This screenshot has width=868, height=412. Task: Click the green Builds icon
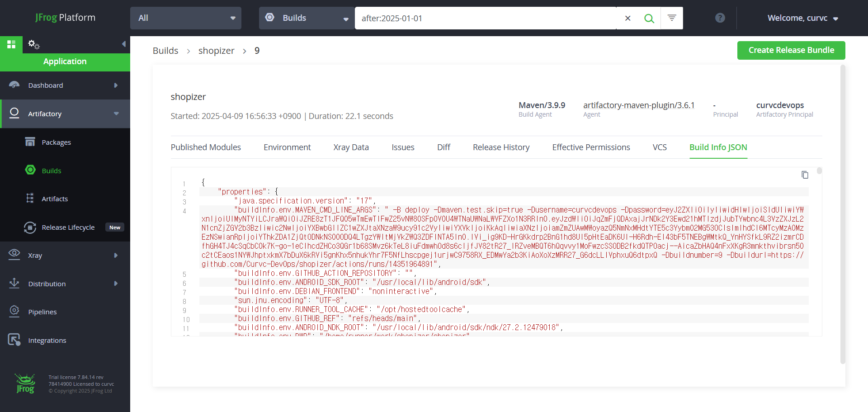30,170
